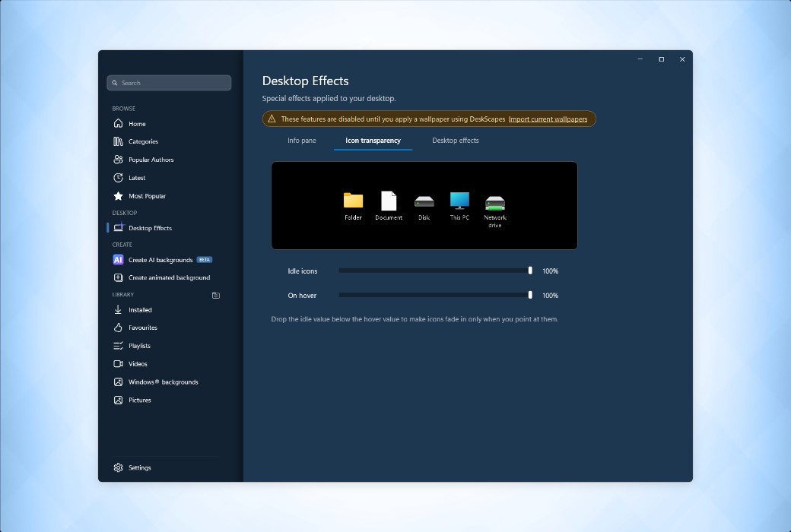This screenshot has height=532, width=791.
Task: Go to Home in the sidebar
Action: (137, 124)
